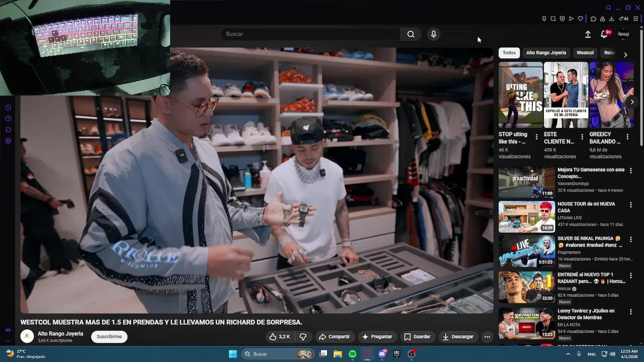Click the Descargar download button
Screen dimensions: 644x362
458,336
